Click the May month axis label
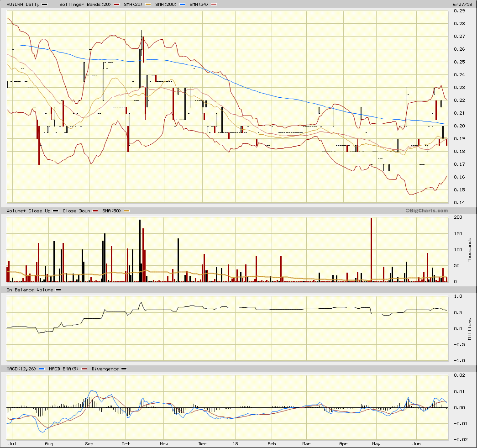This screenshot has height=448, width=477. tap(376, 444)
